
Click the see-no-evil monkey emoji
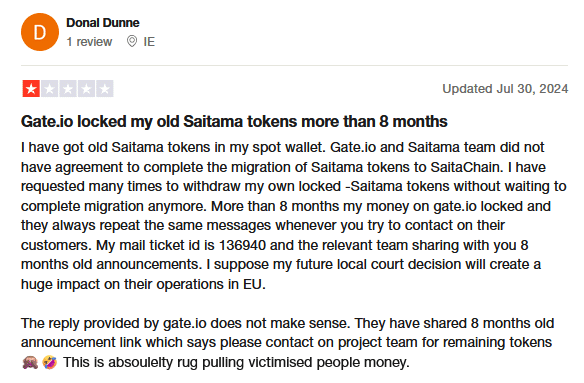point(30,362)
